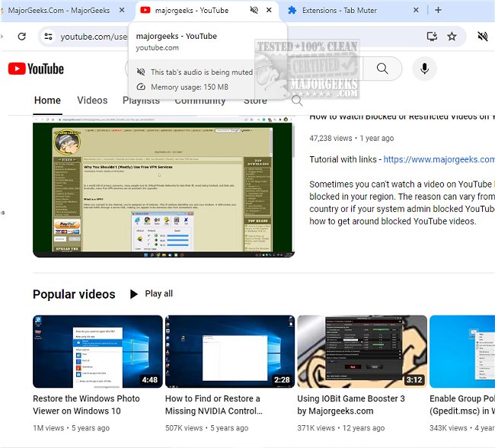
Task: Reload the page
Action: 21,37
